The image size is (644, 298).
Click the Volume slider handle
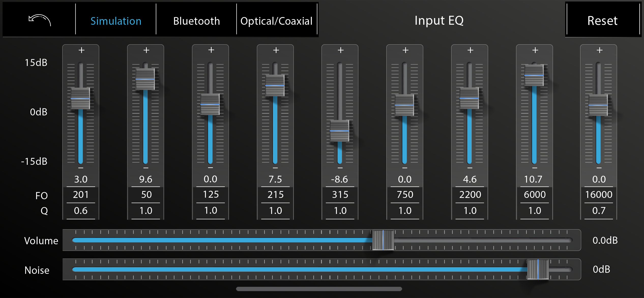[383, 240]
